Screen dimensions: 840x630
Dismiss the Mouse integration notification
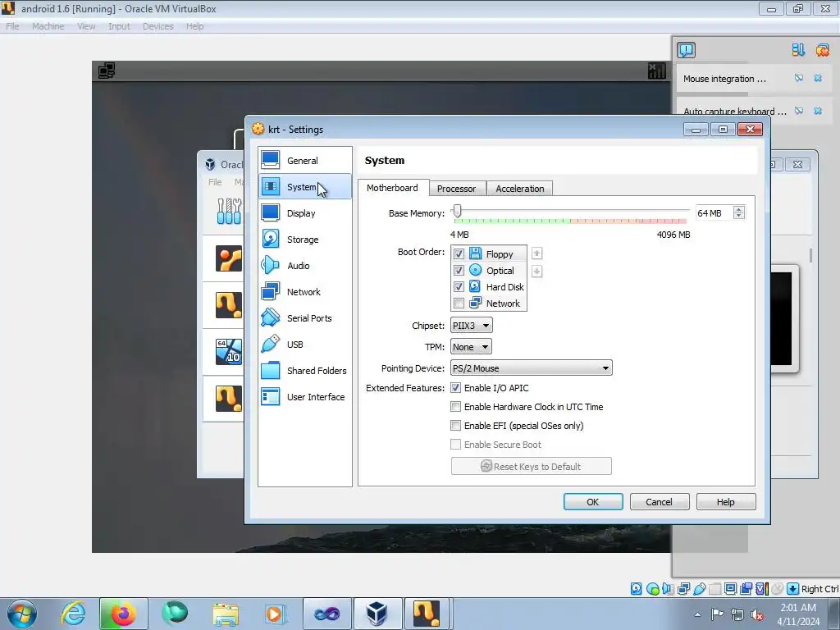818,78
